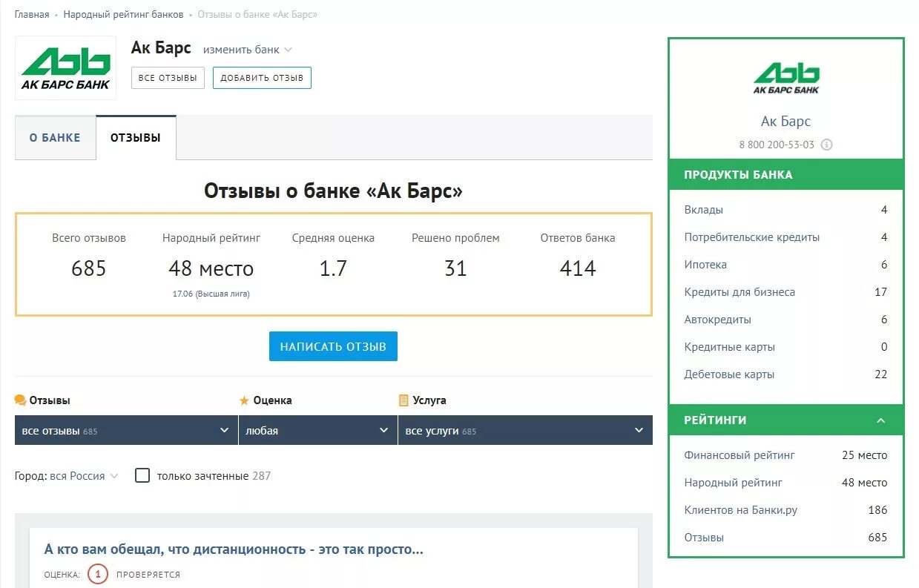Click the Продукты банка header

(x=786, y=175)
